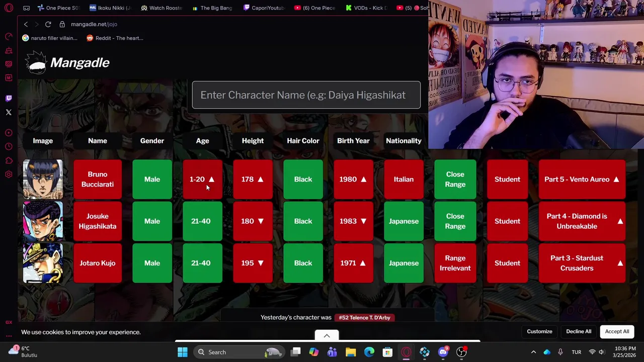Go back to previous page
This screenshot has height=362, width=644.
click(x=26, y=24)
